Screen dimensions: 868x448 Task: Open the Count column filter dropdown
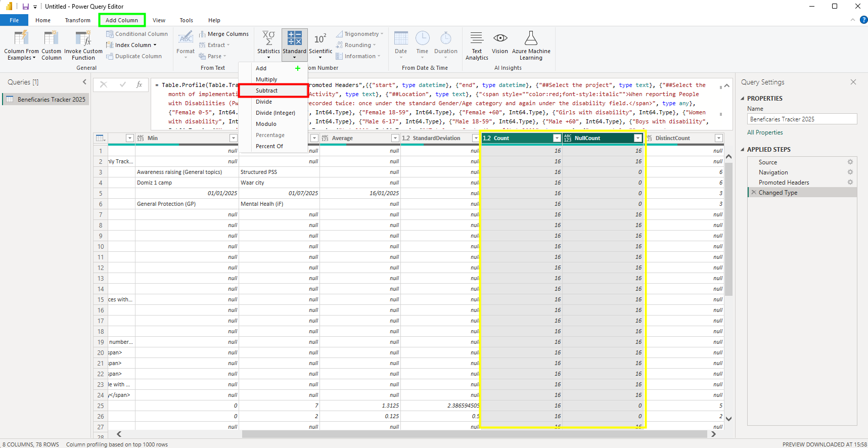(x=557, y=138)
